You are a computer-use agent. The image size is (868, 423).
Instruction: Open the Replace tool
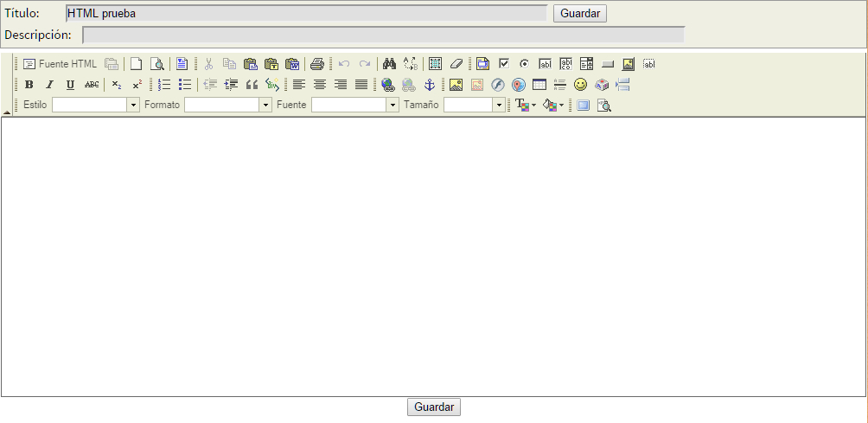click(410, 64)
